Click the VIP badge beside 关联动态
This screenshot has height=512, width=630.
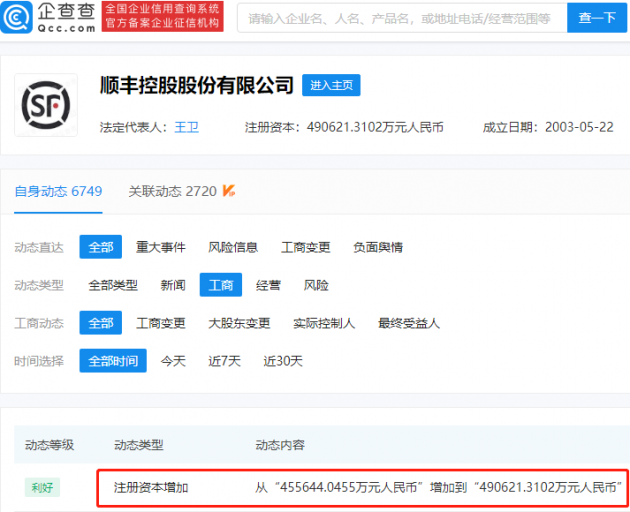pos(229,190)
